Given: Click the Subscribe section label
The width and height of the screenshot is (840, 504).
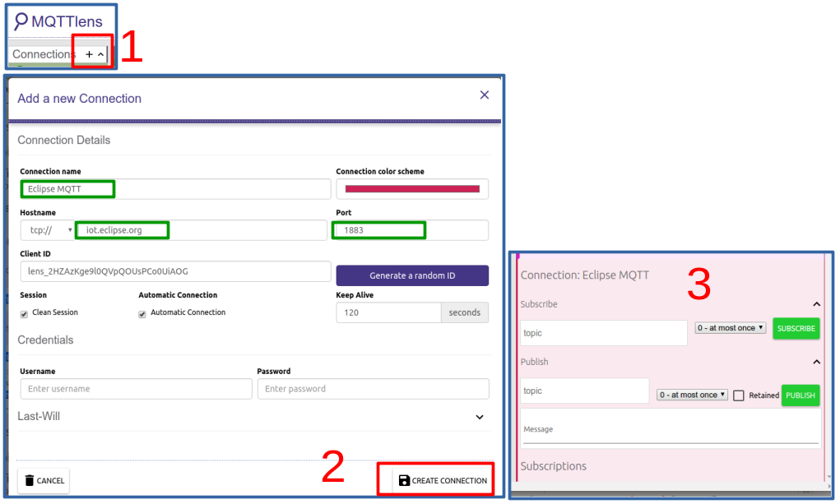Looking at the screenshot, I should (x=539, y=304).
